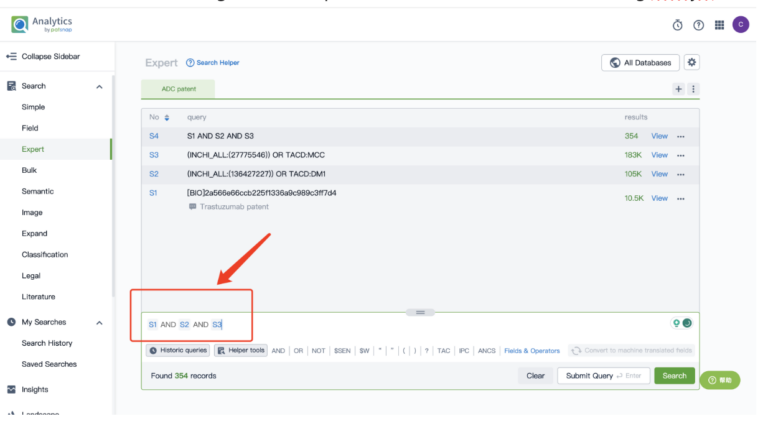Click the green Search button
This screenshot has height=429, width=768.
click(x=674, y=375)
